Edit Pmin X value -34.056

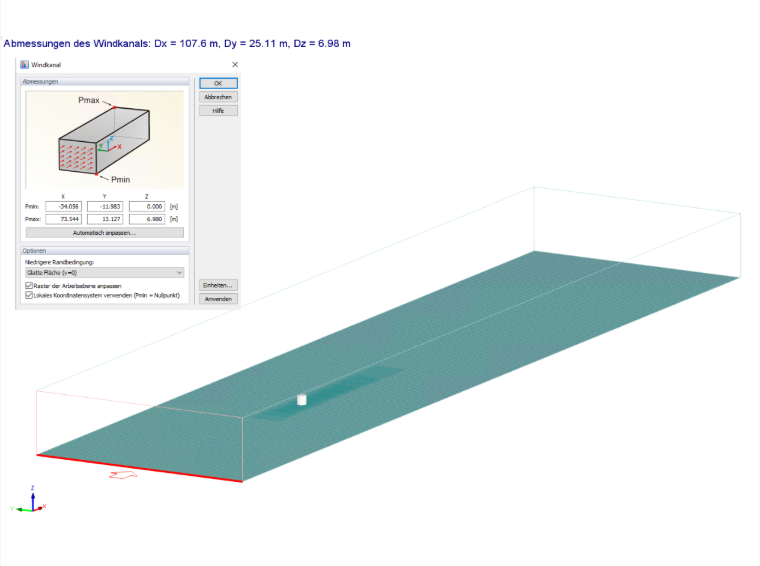63,206
